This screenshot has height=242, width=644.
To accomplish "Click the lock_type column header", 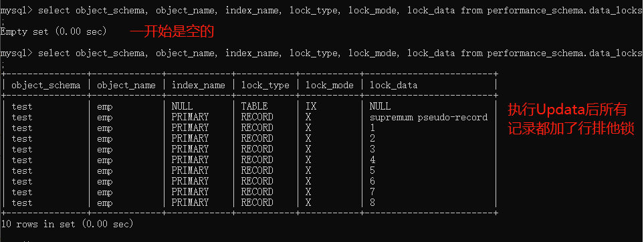I will tap(265, 86).
